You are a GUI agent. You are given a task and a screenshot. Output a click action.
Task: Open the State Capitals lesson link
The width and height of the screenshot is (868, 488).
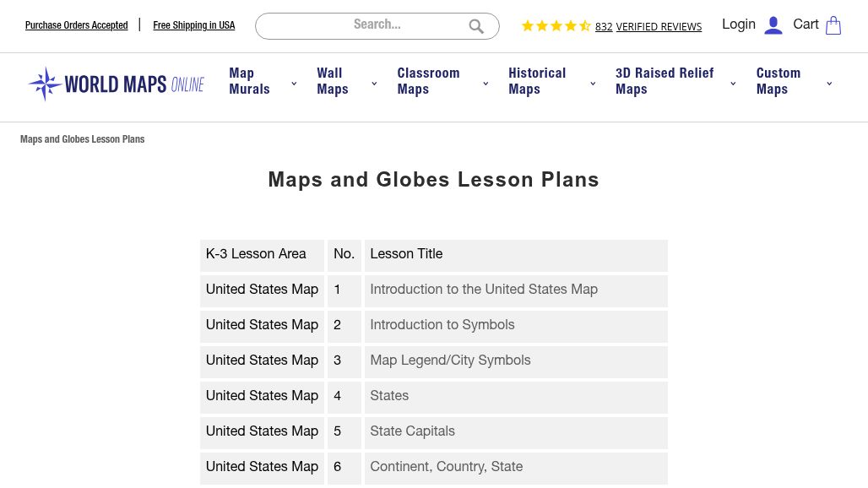[x=412, y=431]
